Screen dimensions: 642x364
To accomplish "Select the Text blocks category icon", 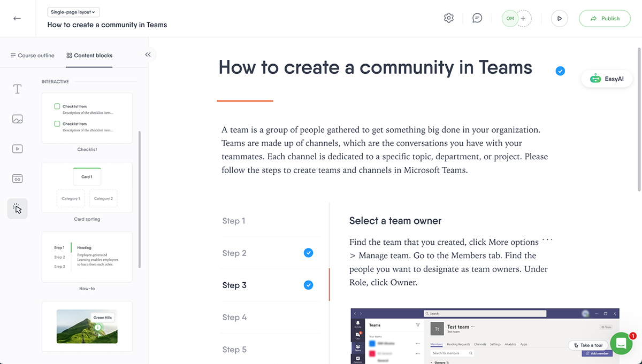I will [17, 89].
